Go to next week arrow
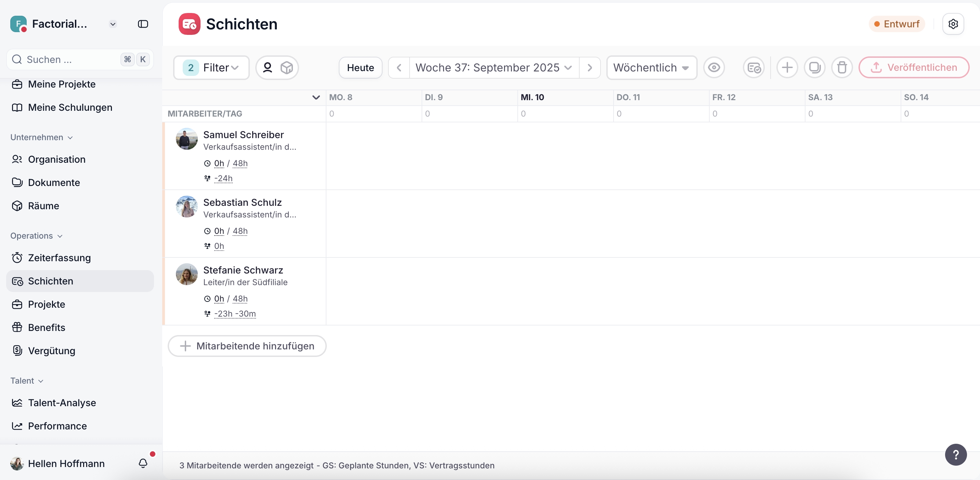 pyautogui.click(x=590, y=68)
